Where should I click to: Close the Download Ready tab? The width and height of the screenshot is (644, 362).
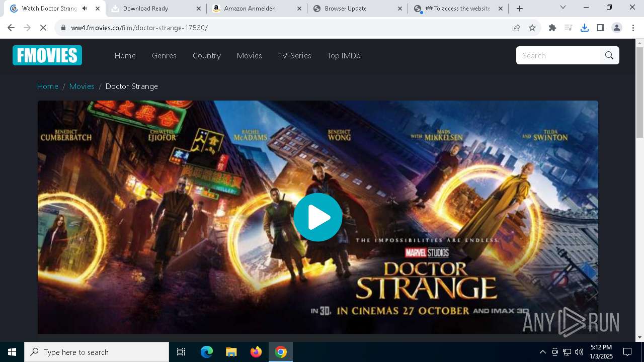click(x=198, y=9)
